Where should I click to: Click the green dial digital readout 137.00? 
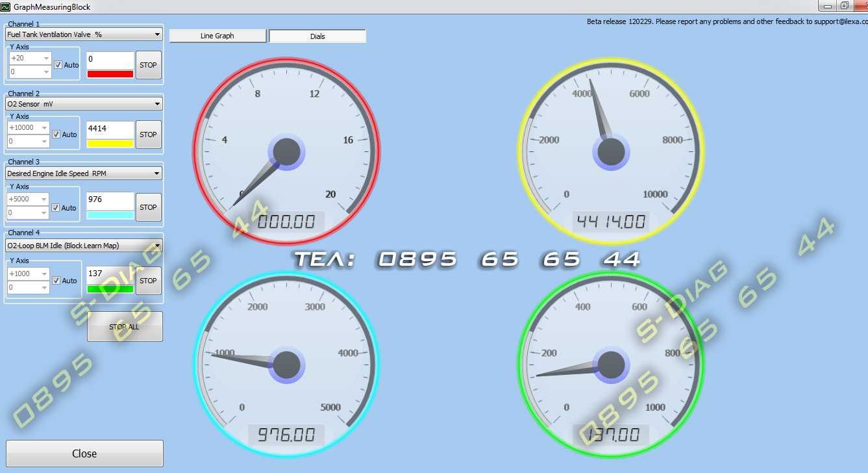point(610,435)
